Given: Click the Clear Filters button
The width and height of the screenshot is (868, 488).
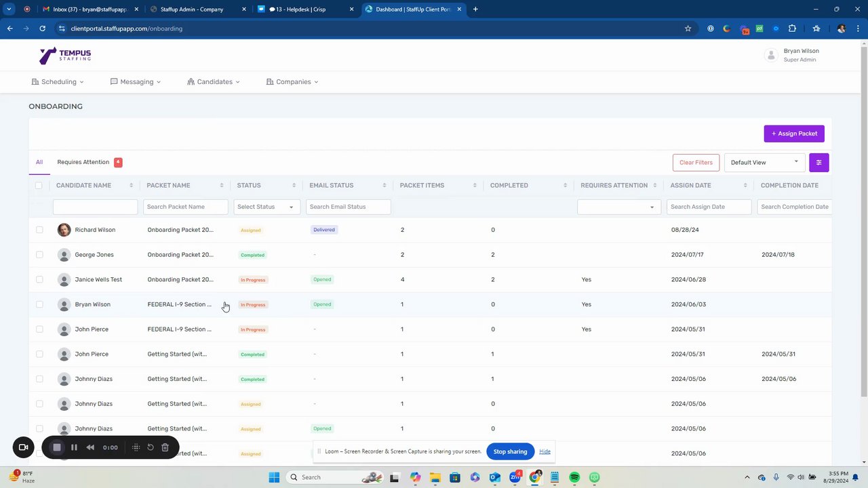Looking at the screenshot, I should pos(696,163).
